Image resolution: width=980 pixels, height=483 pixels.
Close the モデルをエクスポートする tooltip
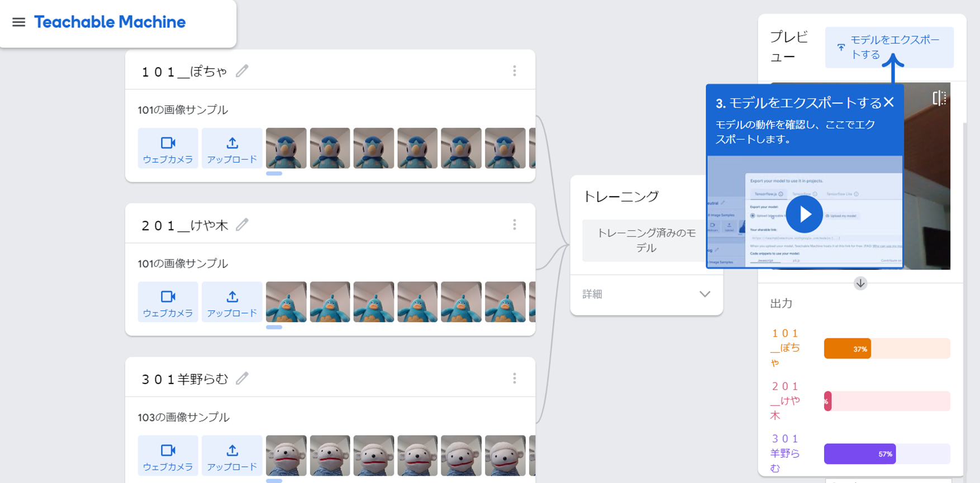(889, 102)
